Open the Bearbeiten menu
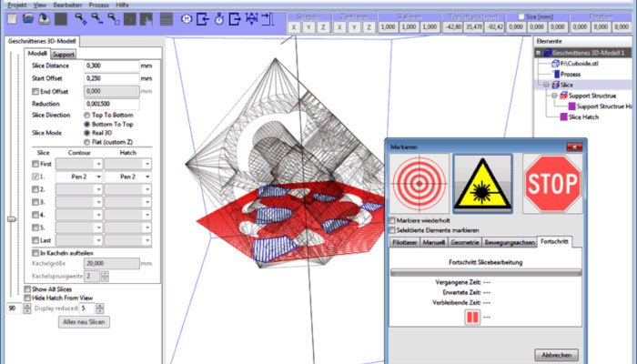 click(x=67, y=5)
